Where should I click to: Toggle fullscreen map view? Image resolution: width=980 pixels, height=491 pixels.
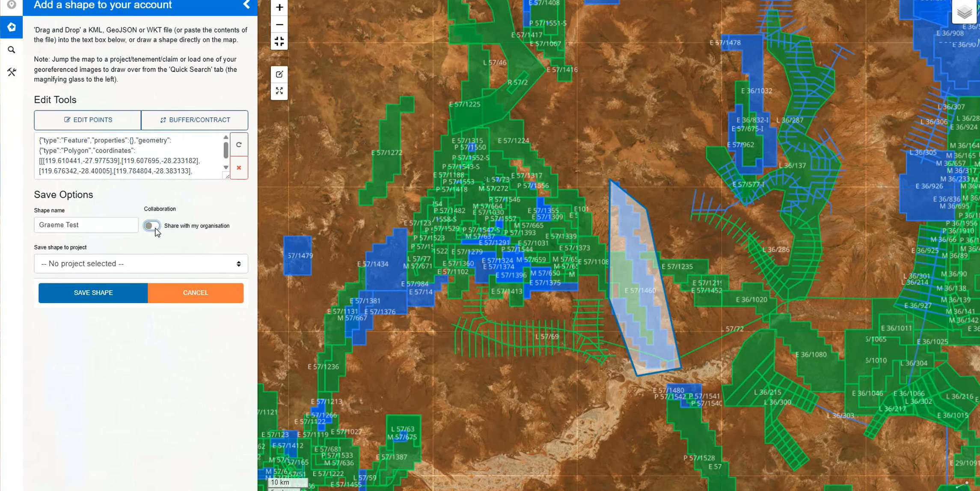[279, 91]
